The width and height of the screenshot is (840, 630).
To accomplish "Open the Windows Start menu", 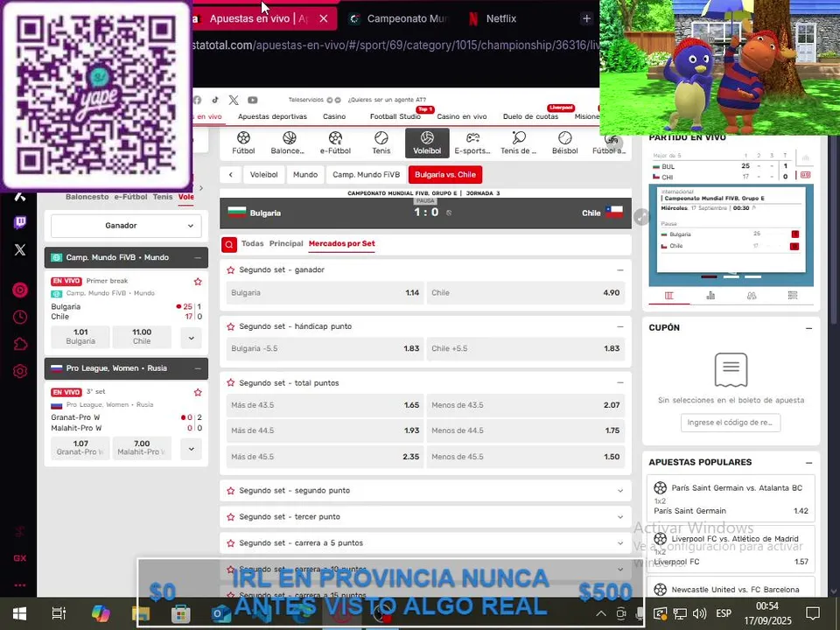I will [19, 613].
